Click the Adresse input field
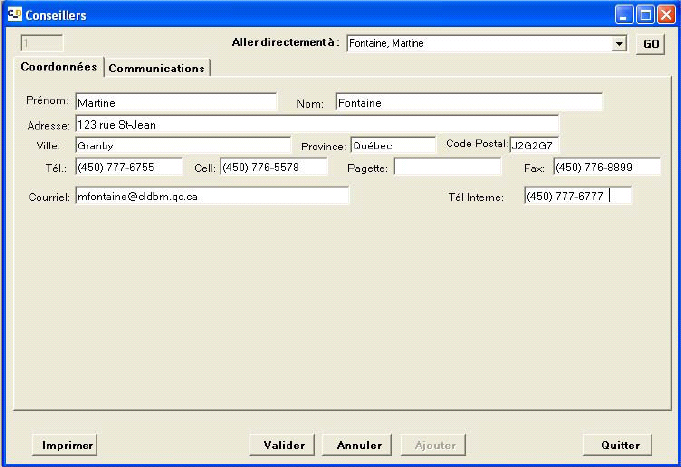This screenshot has height=467, width=681. pyautogui.click(x=315, y=125)
